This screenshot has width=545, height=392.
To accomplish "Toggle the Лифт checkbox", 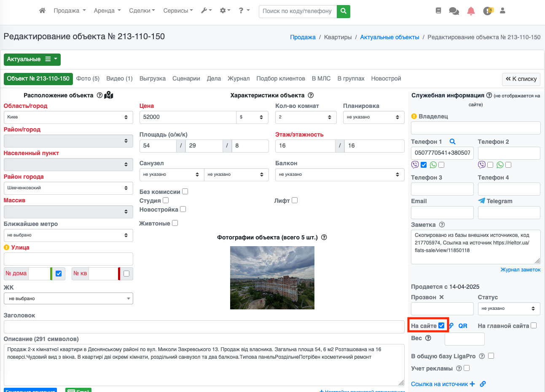I will tap(295, 200).
